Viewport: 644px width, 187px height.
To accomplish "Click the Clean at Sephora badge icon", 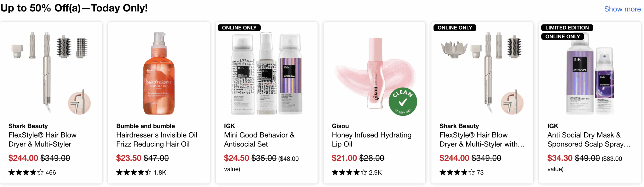I will 403,102.
